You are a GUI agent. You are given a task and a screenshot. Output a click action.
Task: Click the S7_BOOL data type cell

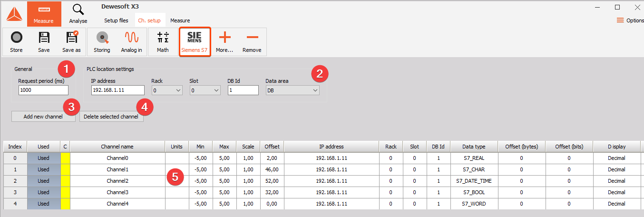click(x=474, y=192)
